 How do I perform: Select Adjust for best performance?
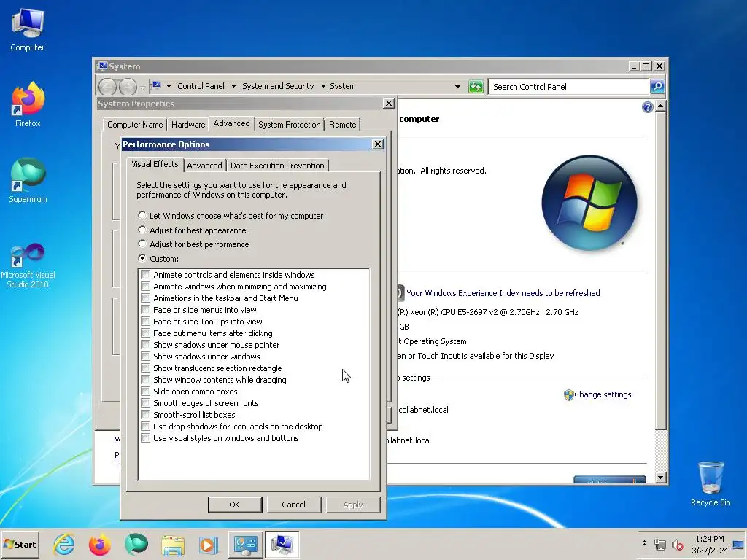coord(193,244)
